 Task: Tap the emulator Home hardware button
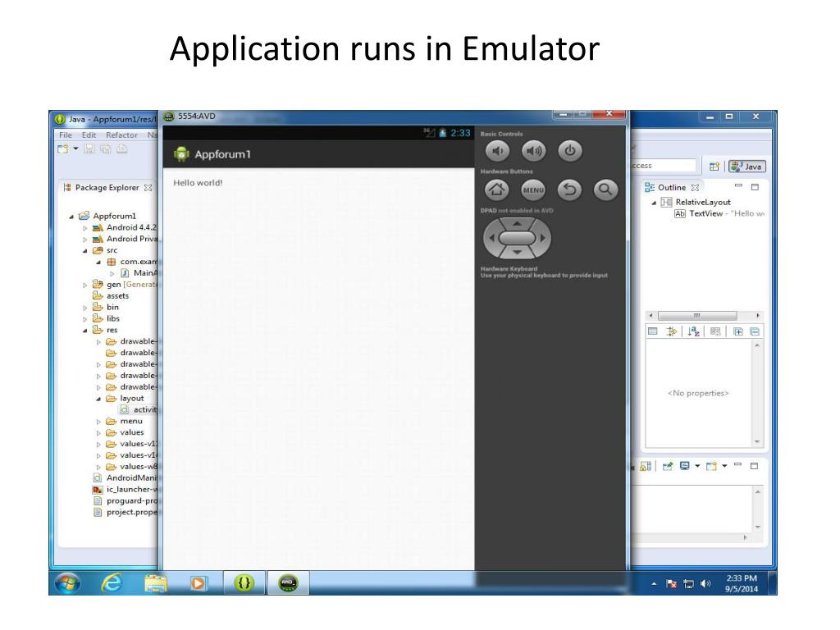[496, 189]
